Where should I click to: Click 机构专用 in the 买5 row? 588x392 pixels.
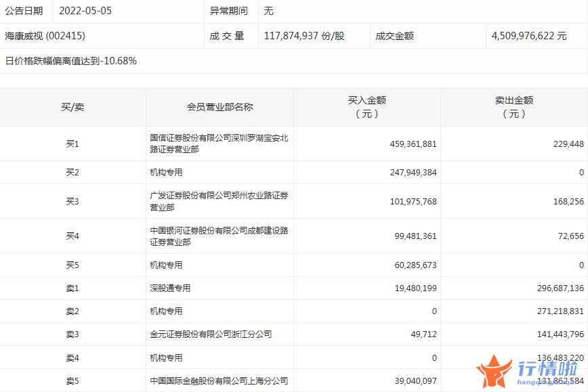(166, 265)
